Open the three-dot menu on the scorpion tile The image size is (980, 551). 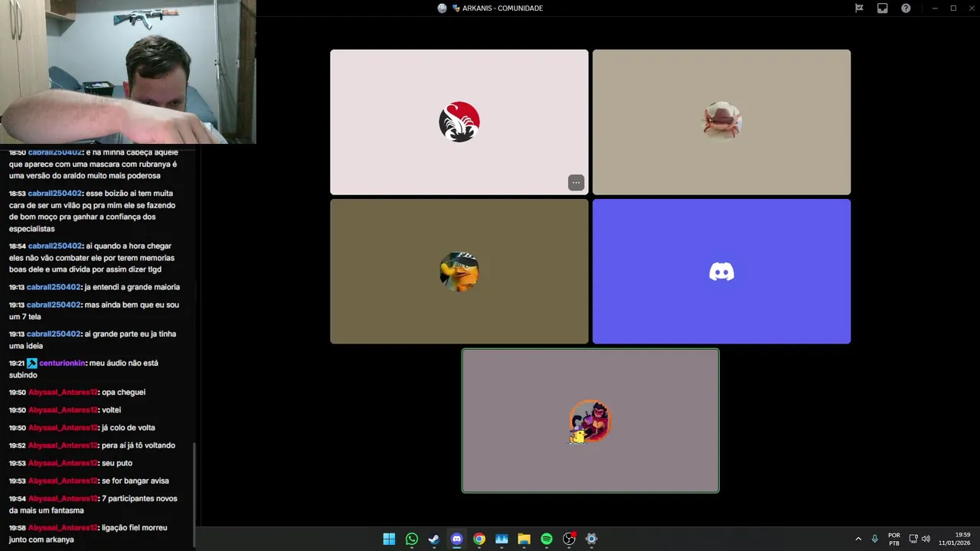pos(577,182)
